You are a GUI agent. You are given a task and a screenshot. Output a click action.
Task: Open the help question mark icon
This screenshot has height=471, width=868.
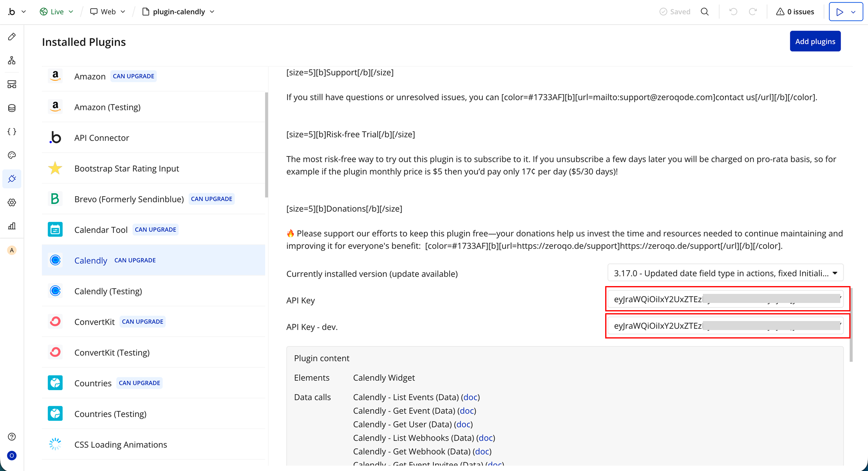12,437
